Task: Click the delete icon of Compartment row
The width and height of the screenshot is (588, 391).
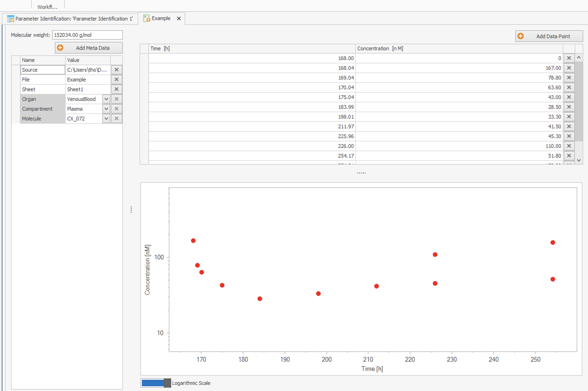Action: (117, 109)
